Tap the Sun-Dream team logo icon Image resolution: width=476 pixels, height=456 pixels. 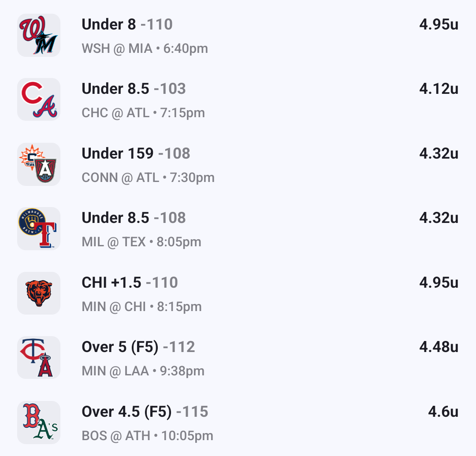(x=39, y=164)
